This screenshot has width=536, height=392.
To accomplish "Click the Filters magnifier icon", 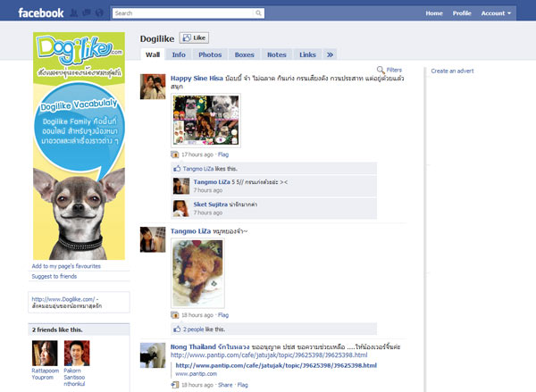I will [381, 70].
